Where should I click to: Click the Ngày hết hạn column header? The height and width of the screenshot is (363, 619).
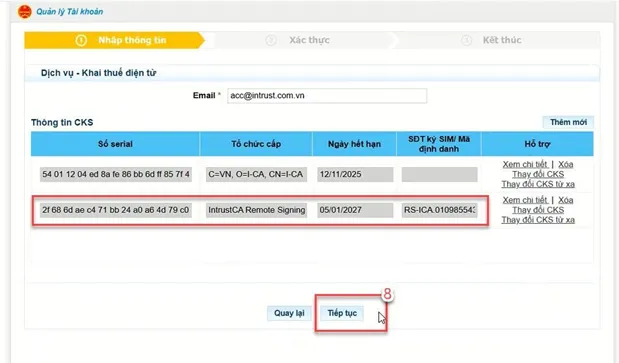[x=354, y=144]
